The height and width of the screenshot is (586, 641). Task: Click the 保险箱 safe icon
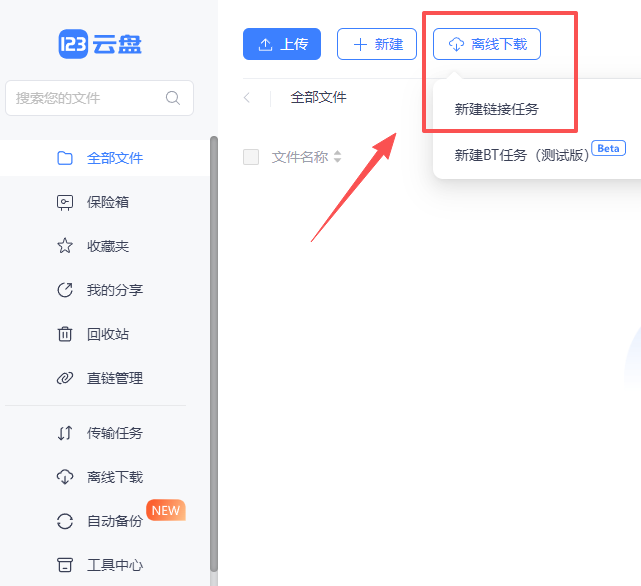65,202
